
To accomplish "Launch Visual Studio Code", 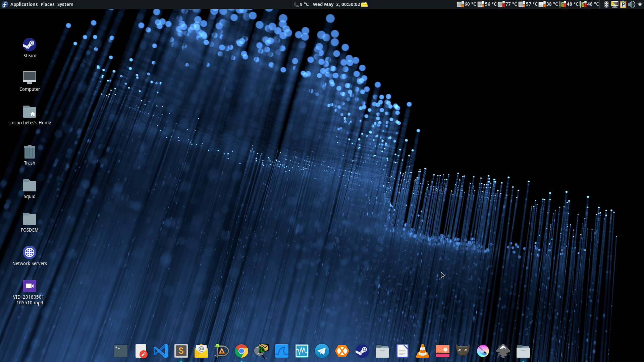I will (x=161, y=351).
